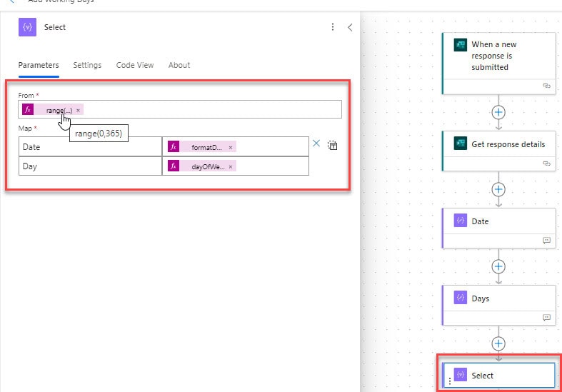Click connection link icon on trigger card
The width and height of the screenshot is (562, 392).
point(546,86)
